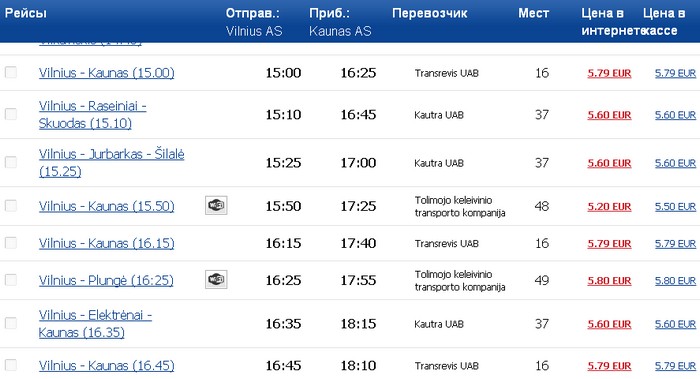Click Vilnius - Elektrėnai - Kaunas (16.35) link
This screenshot has height=379, width=700.
point(95,324)
